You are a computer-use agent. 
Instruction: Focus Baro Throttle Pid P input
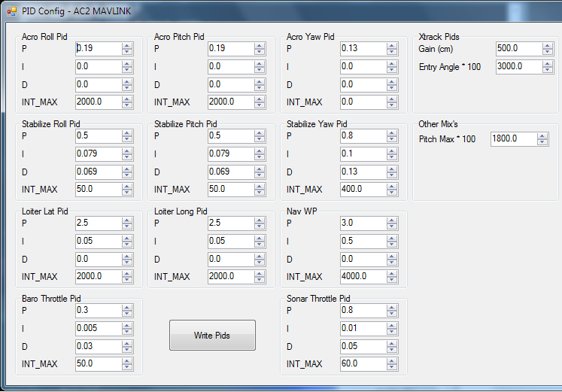(96, 310)
